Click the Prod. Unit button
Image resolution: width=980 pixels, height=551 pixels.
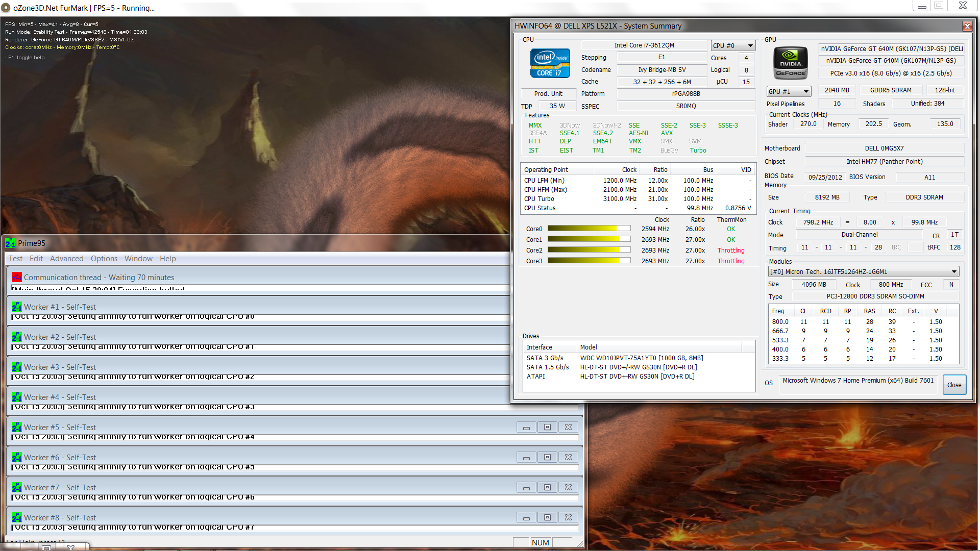coord(548,94)
